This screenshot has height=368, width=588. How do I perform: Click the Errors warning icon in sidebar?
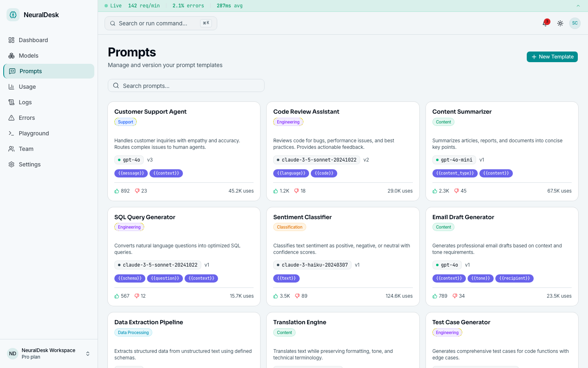point(12,117)
